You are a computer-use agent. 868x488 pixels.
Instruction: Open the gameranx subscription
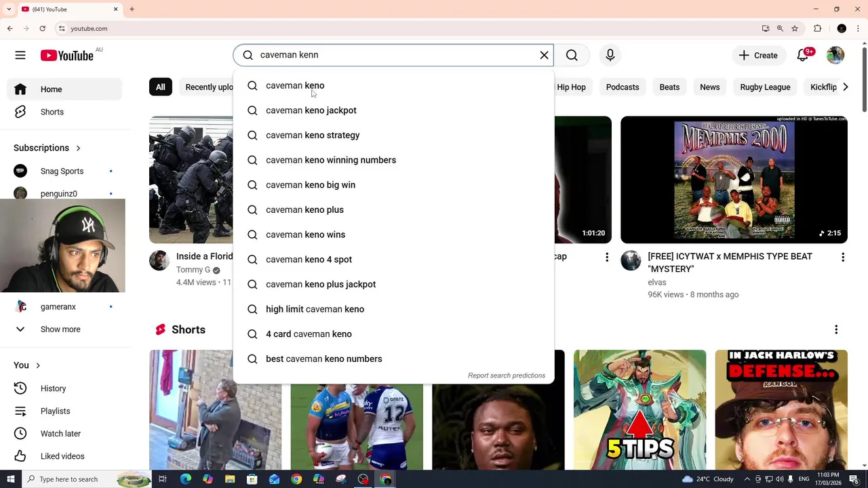pos(65,307)
